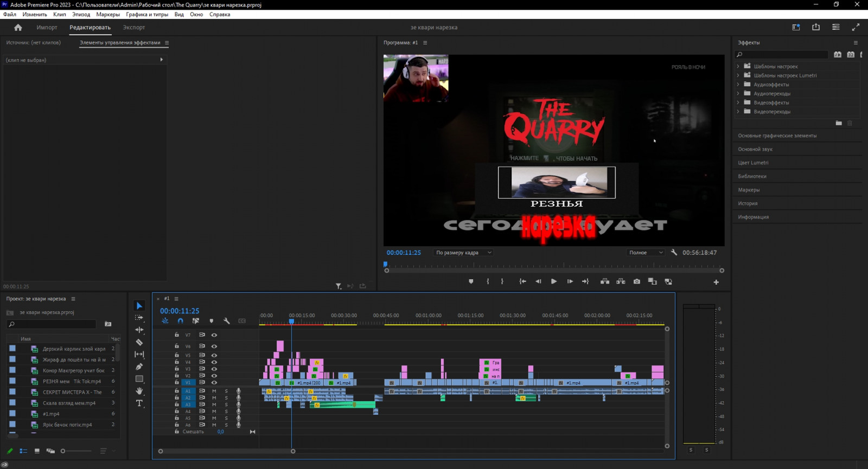Expand the Lumetri presets folder
The height and width of the screenshot is (469, 868).
click(x=738, y=75)
